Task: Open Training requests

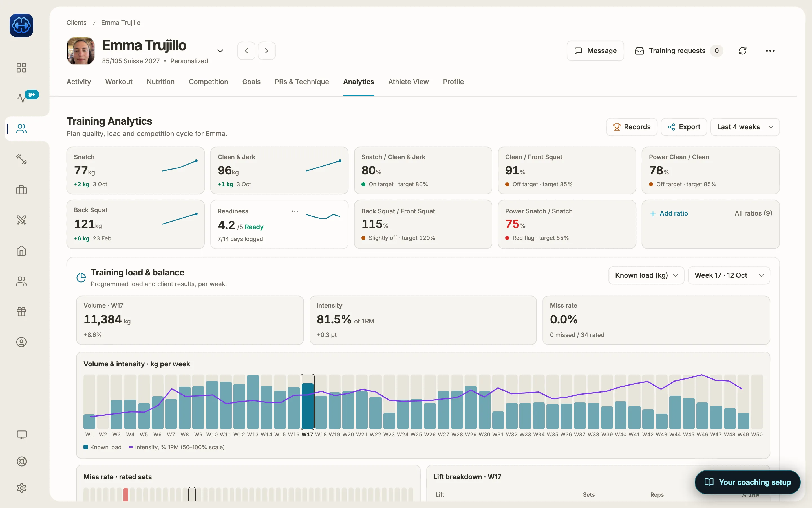Action: pos(679,51)
